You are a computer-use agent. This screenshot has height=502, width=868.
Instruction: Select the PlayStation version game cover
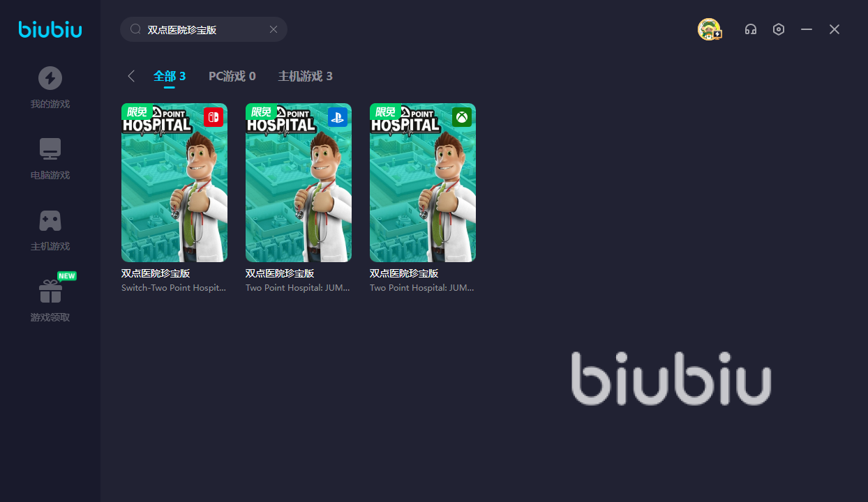tap(299, 183)
